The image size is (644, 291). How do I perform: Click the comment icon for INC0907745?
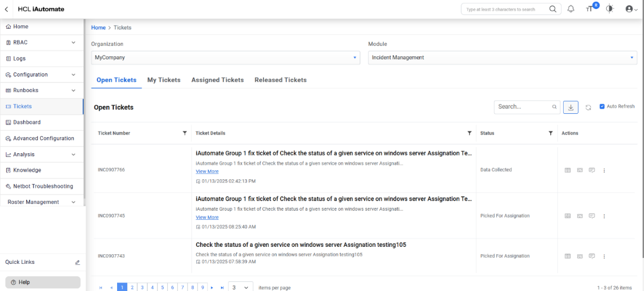coord(592,216)
